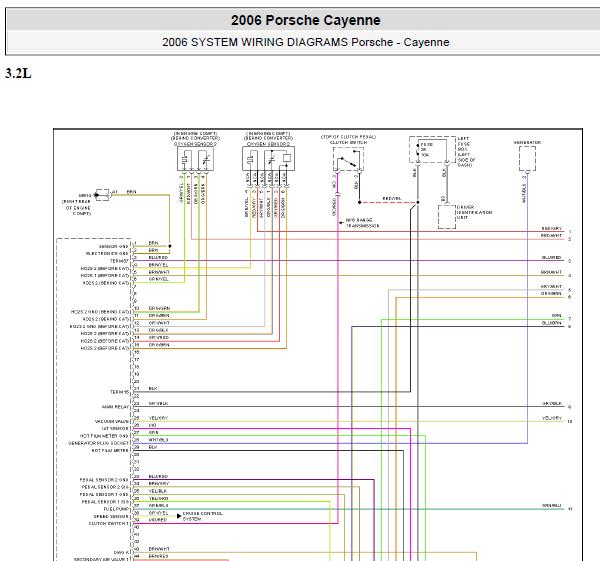
Task: Click the 'WHT/BLK' wire label at pin 28
Action: coord(158,440)
